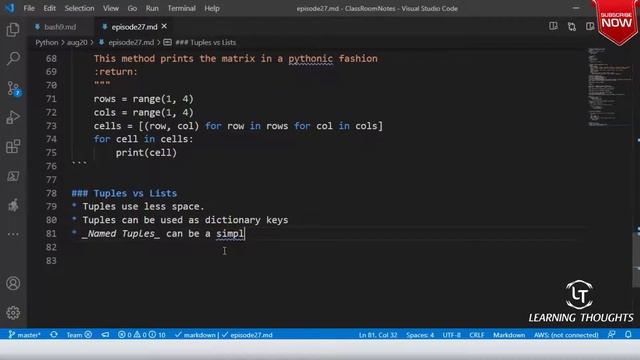Open the View menu
This screenshot has height=360, width=640.
coord(111,8)
